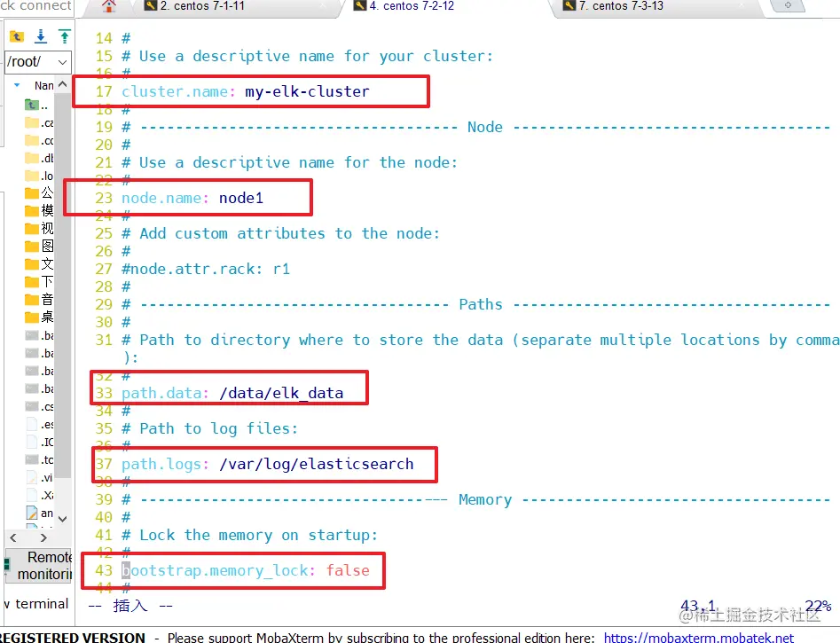Click the 'Nan' name column header
This screenshot has width=840, height=643.
click(44, 85)
